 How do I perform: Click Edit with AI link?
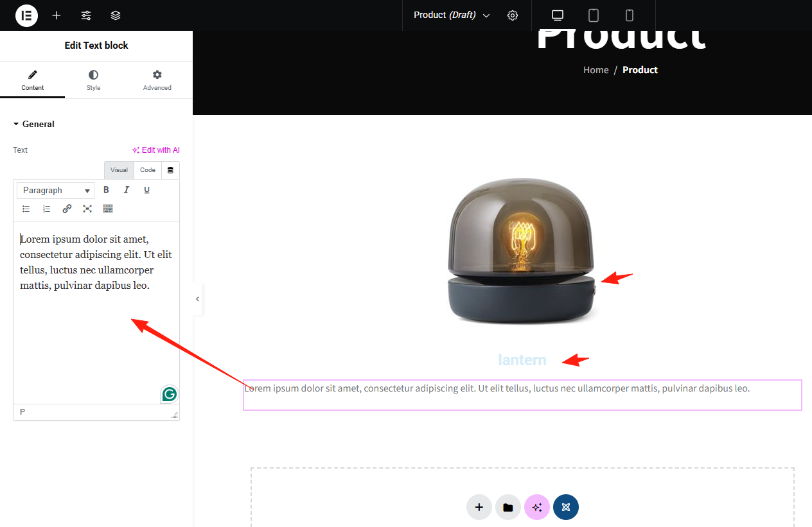156,150
